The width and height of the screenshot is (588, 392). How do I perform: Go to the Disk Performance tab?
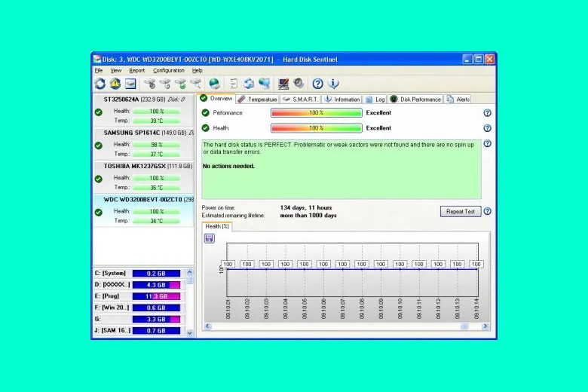(x=415, y=99)
